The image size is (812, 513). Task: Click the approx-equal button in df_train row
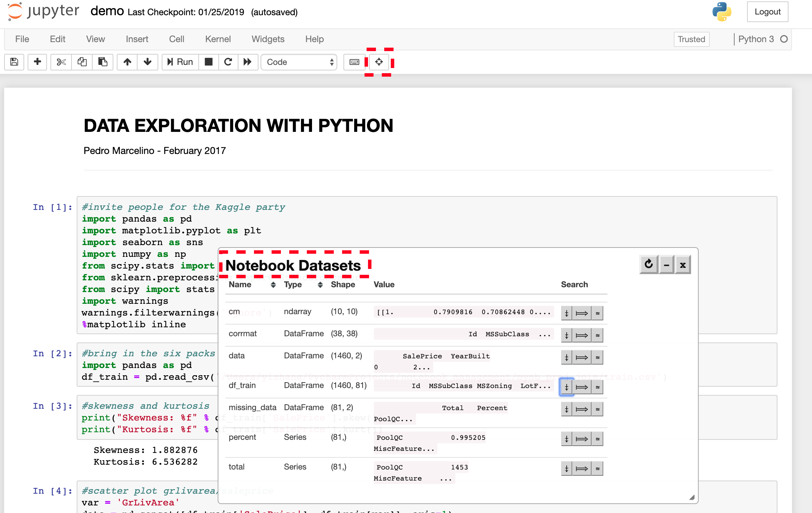point(597,387)
